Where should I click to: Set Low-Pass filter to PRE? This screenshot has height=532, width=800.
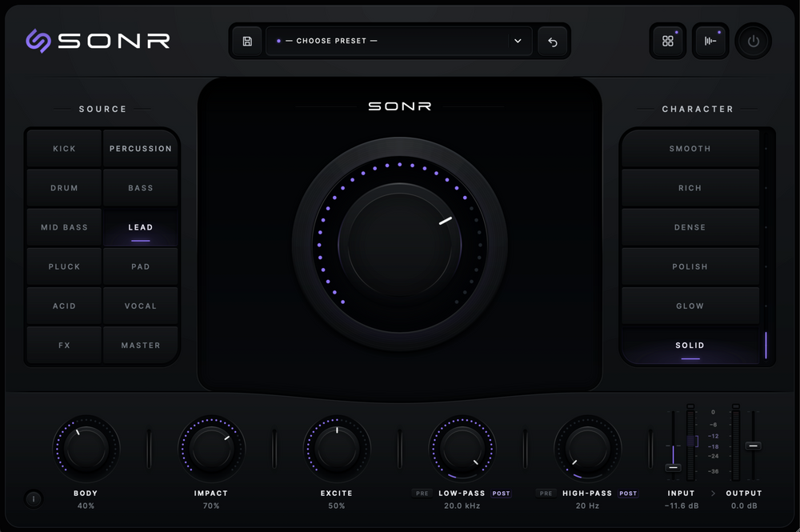(422, 494)
